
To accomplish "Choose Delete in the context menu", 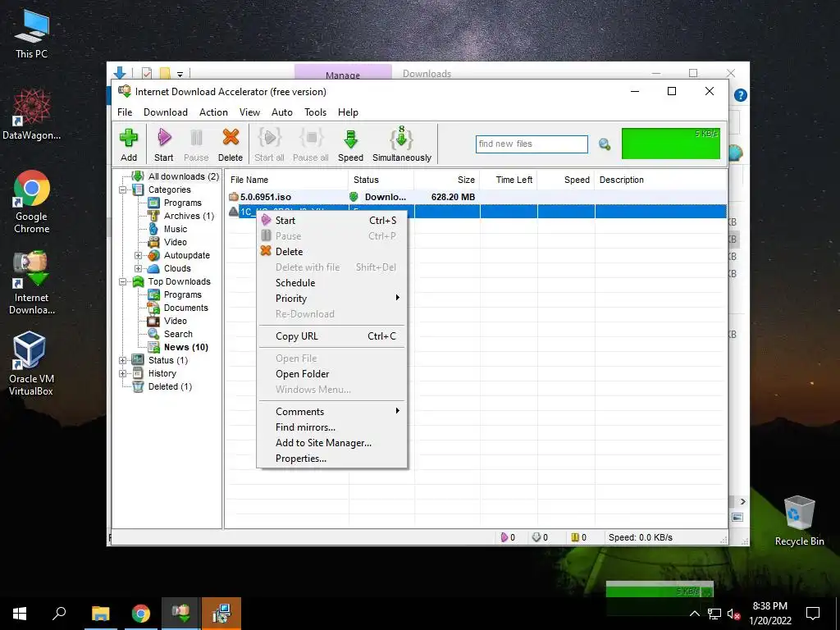I will pos(331,251).
